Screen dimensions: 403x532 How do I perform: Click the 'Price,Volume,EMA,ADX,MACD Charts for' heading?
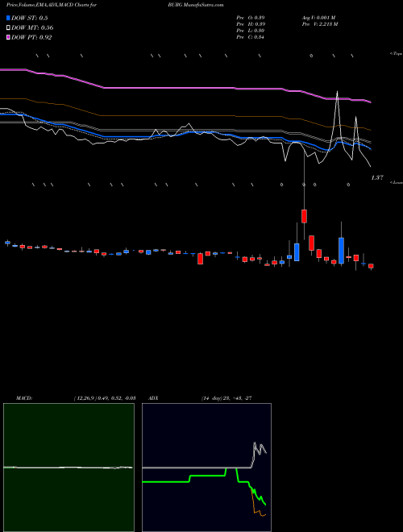[x=51, y=5]
